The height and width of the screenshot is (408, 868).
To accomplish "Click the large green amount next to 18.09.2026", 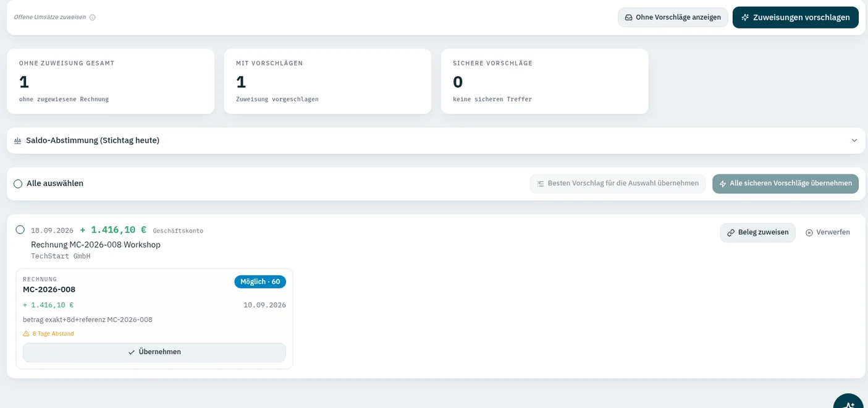I will tap(113, 230).
